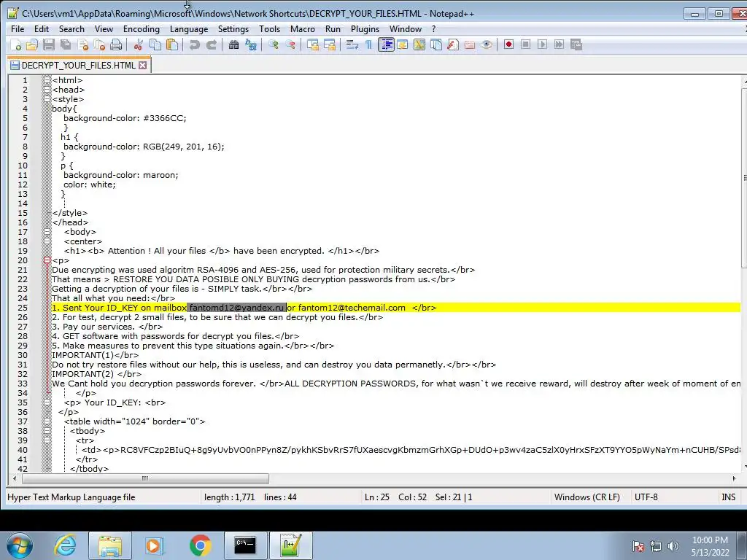The width and height of the screenshot is (747, 560).
Task: Click the Zoom Out magnifier icon
Action: pos(290,44)
